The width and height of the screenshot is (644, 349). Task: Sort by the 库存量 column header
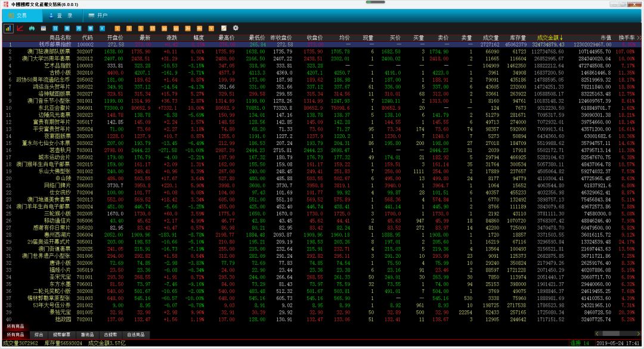click(518, 38)
